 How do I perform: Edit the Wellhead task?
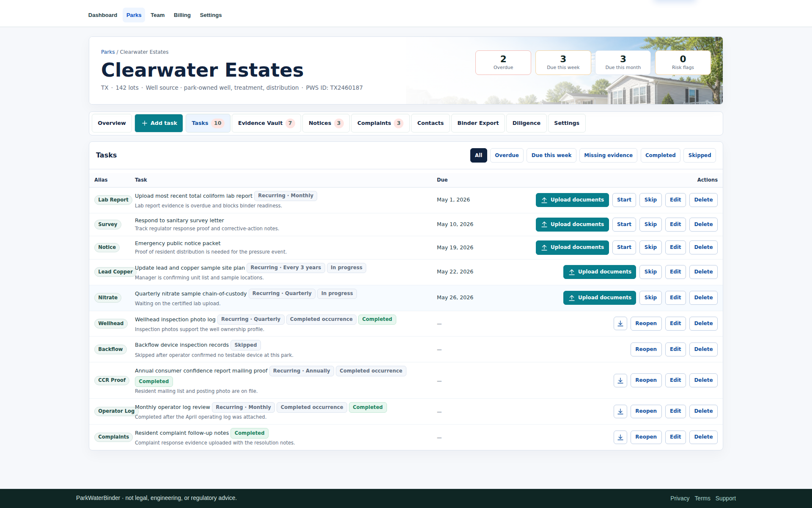point(675,323)
